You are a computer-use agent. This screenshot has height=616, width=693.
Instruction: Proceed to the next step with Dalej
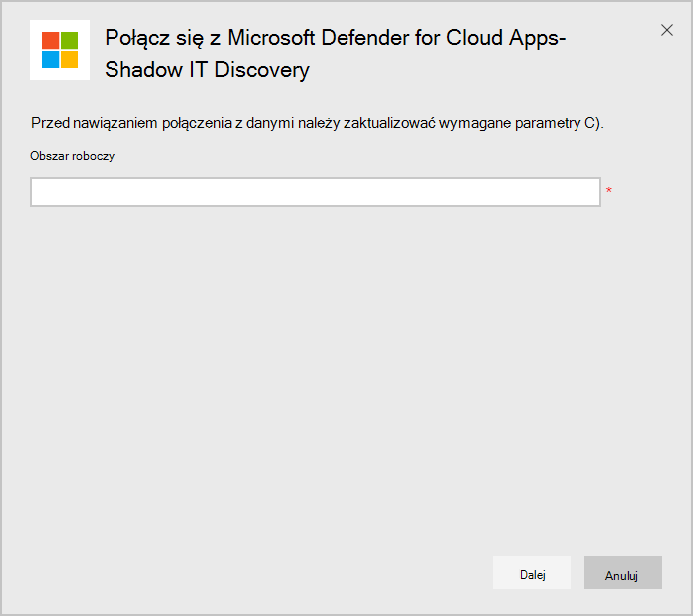point(532,574)
